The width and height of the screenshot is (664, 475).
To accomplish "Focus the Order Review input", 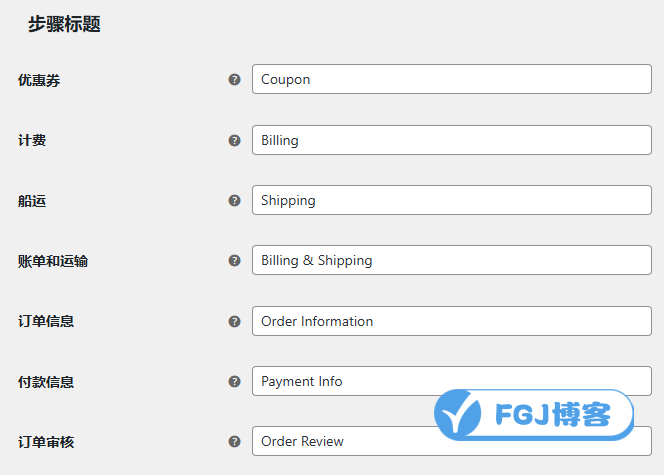I will [451, 442].
